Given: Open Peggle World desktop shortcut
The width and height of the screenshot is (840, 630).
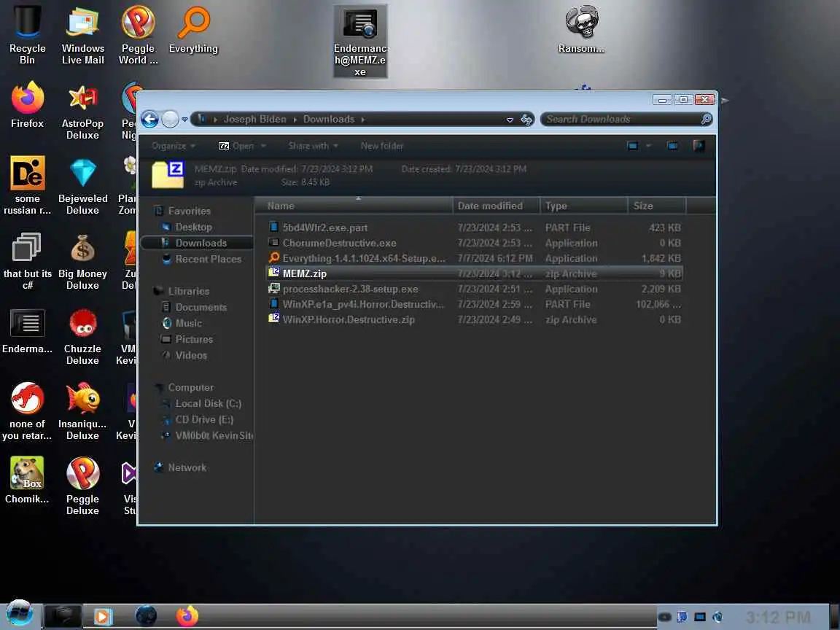Looking at the screenshot, I should click(139, 35).
